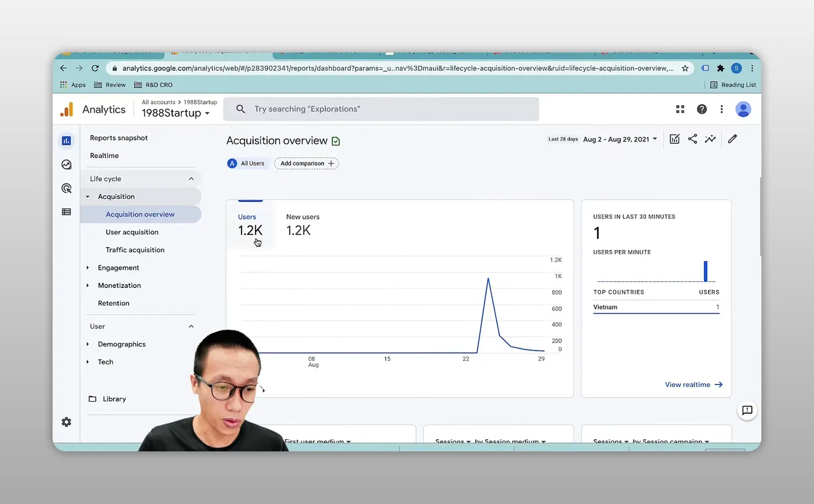
Task: Go back with browser back arrow
Action: 63,68
